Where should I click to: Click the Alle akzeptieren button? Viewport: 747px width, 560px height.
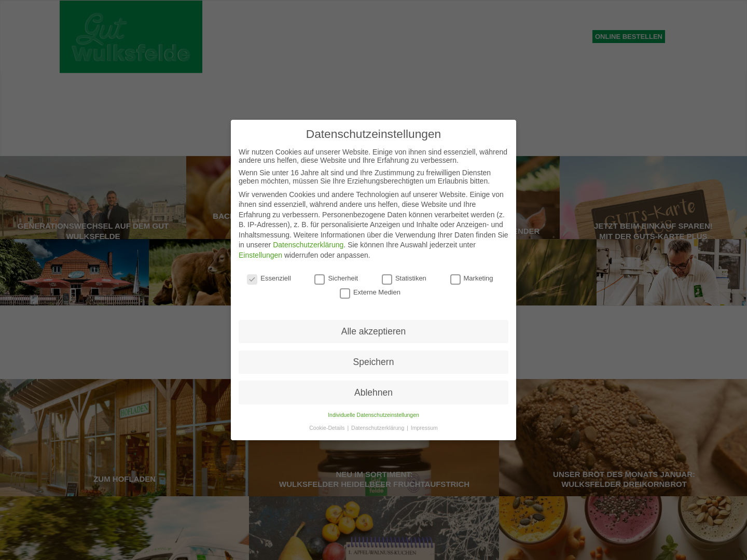pos(374,331)
